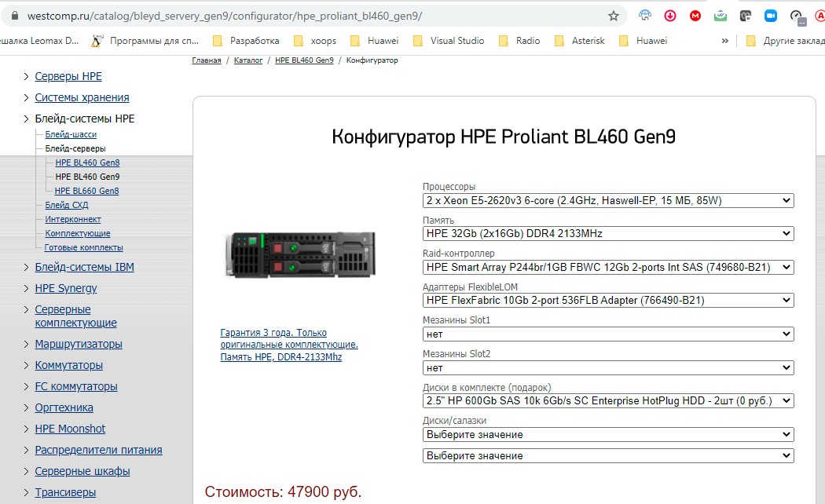Expand the chevron beside Серверы HPE
Image resolution: width=825 pixels, height=504 pixels.
26,77
